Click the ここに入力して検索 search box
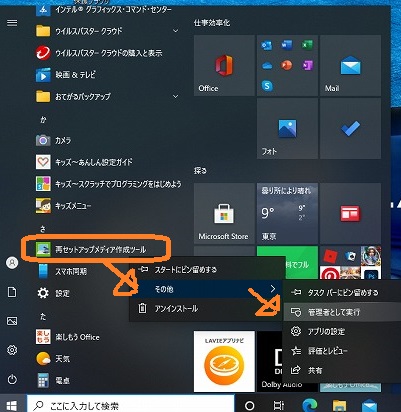The image size is (401, 412). coord(131,405)
